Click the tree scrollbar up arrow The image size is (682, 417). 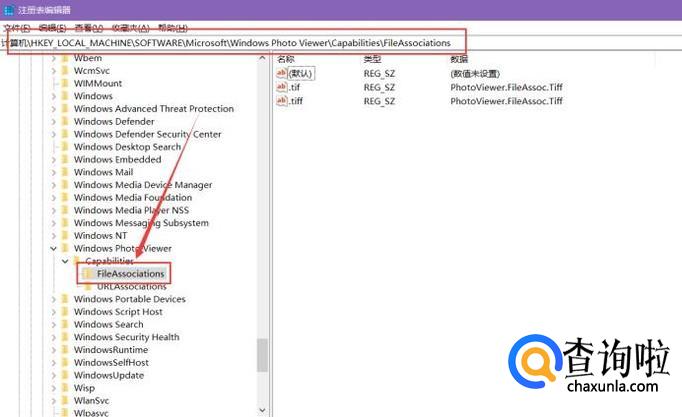(x=262, y=58)
